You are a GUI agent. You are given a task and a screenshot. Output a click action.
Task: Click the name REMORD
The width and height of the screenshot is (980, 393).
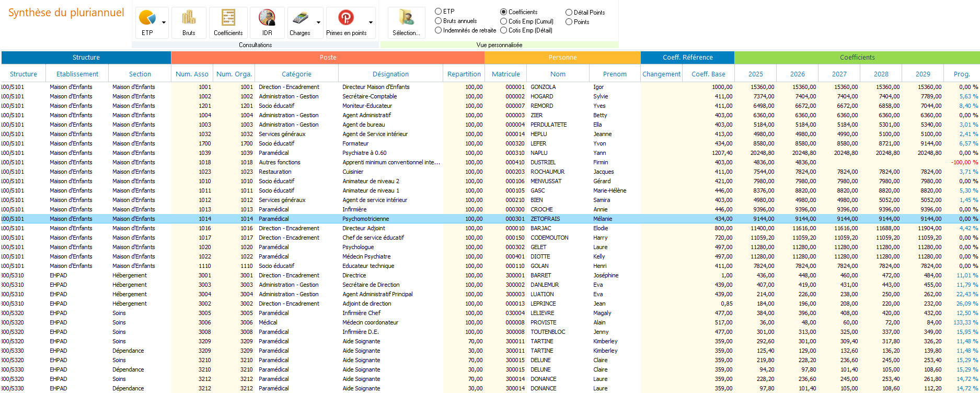tap(541, 106)
